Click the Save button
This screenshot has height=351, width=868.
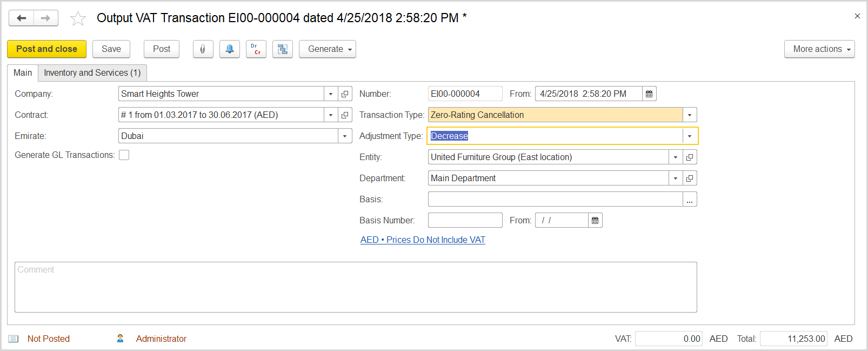click(111, 49)
